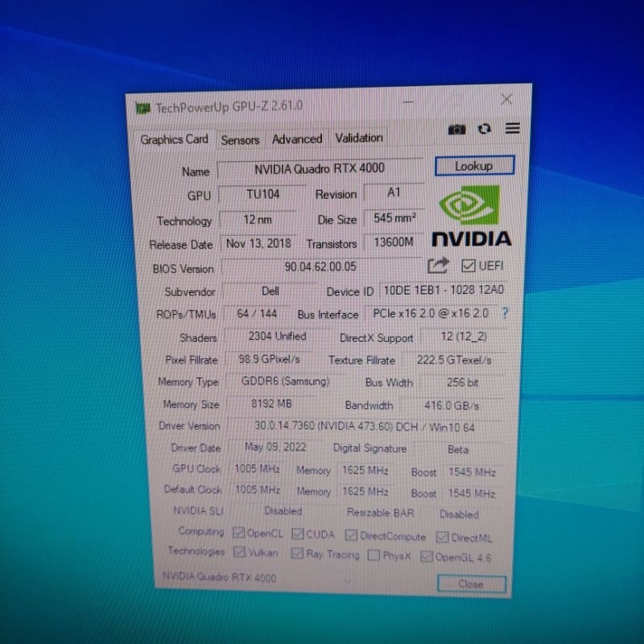The image size is (644, 644).
Task: Click the BIOS share/export arrow icon
Action: (x=438, y=266)
